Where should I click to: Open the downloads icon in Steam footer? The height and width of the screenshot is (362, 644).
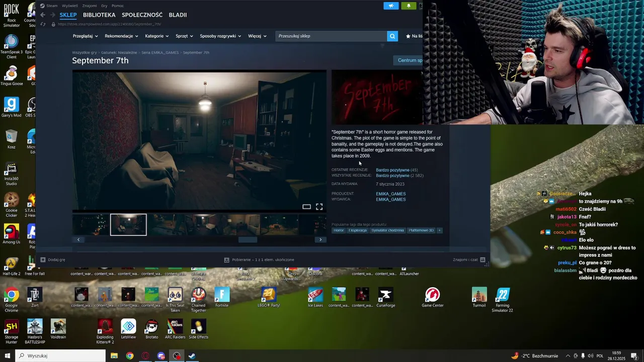click(226, 259)
